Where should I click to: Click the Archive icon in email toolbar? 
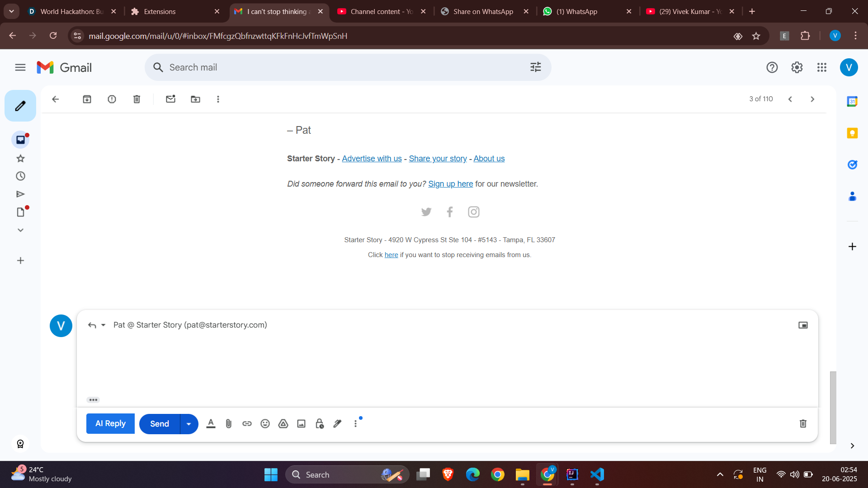[x=87, y=99]
